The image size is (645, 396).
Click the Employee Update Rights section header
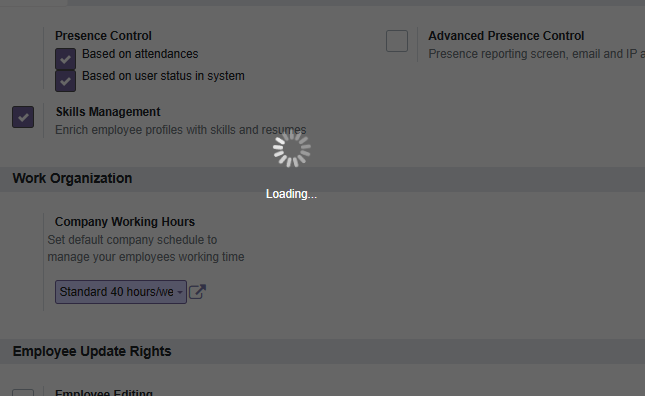click(92, 352)
